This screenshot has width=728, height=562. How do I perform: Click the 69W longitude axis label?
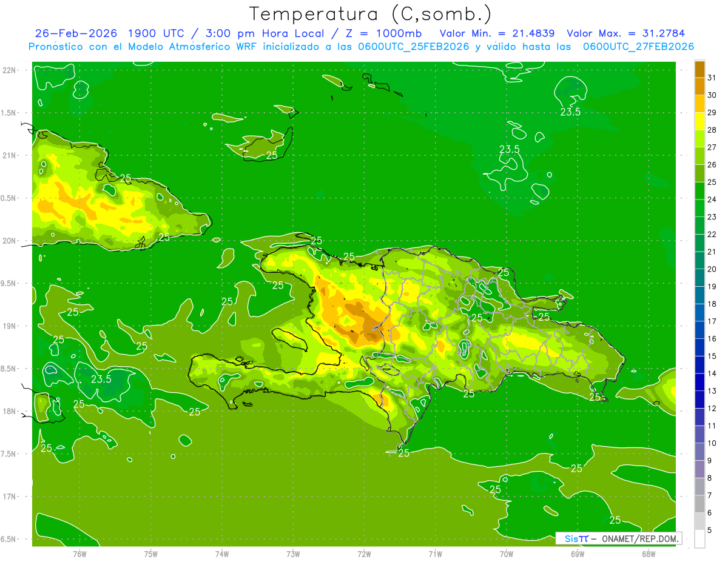point(578,554)
